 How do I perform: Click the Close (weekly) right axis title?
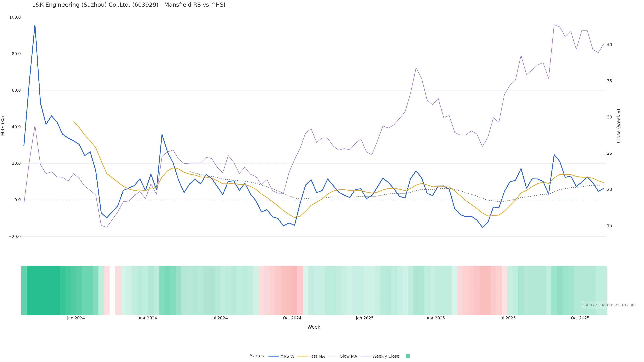point(619,126)
